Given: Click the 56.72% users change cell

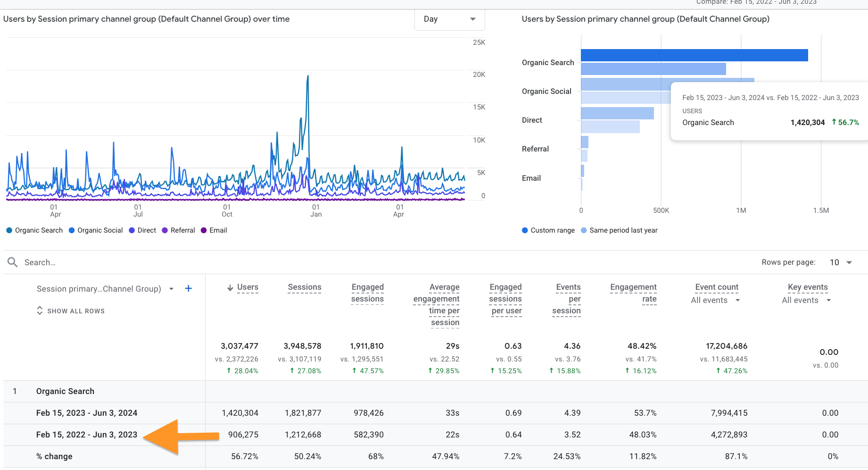Looking at the screenshot, I should click(245, 456).
